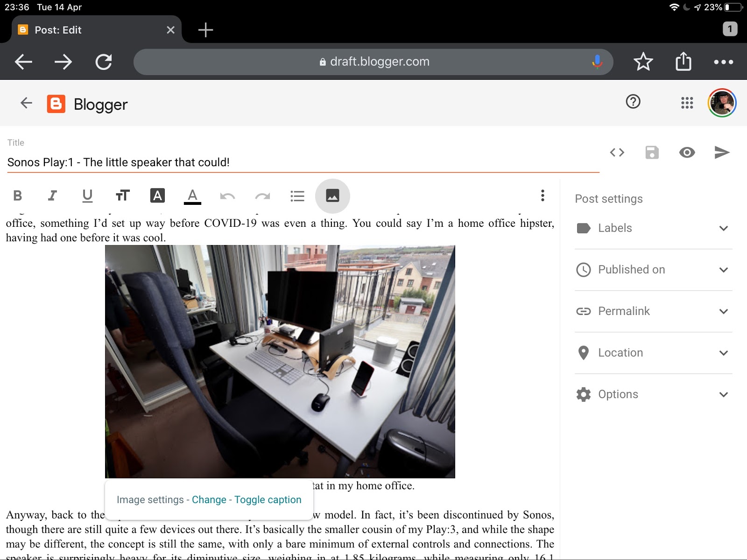
Task: Edit the post title field
Action: tap(303, 162)
